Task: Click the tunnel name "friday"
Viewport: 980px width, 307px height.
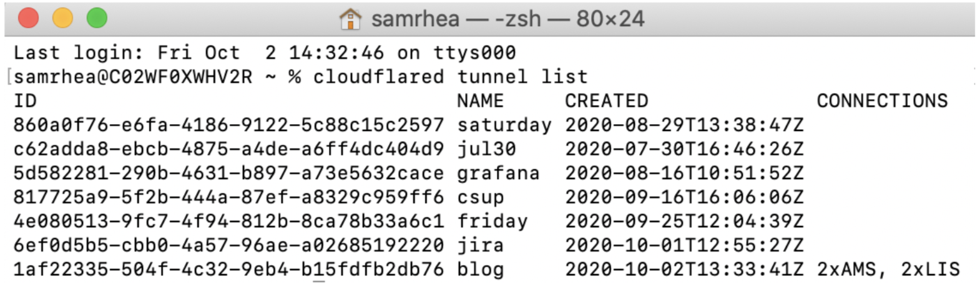Action: (492, 221)
